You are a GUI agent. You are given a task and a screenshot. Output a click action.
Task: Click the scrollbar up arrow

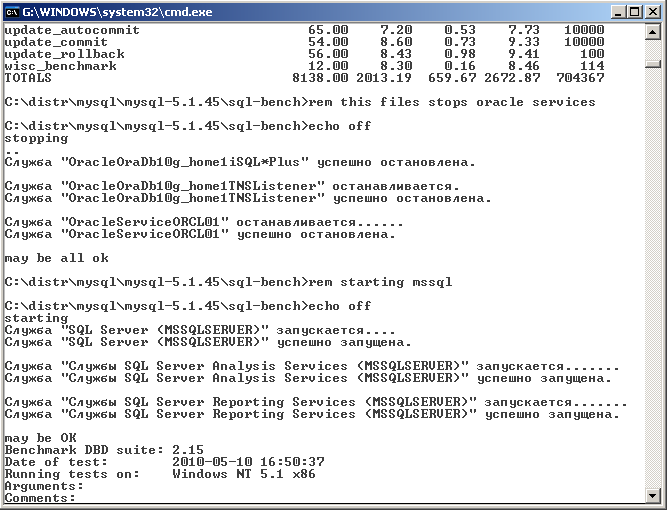point(653,32)
